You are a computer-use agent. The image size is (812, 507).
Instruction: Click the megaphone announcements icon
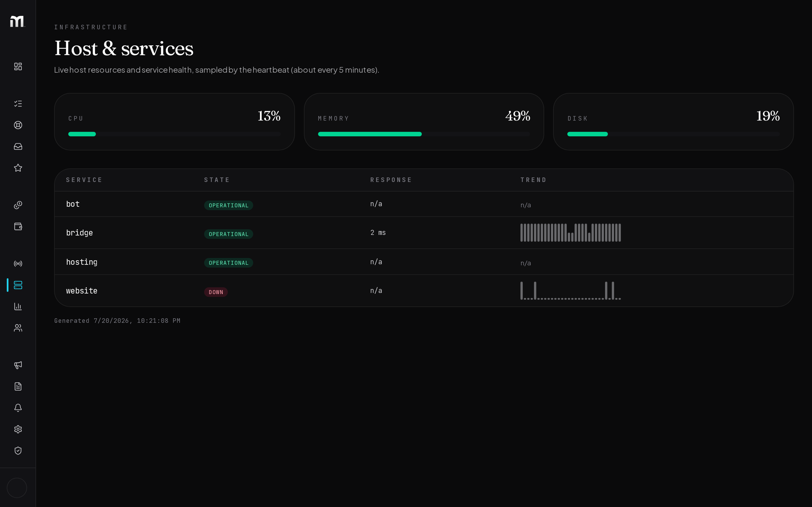(x=18, y=365)
